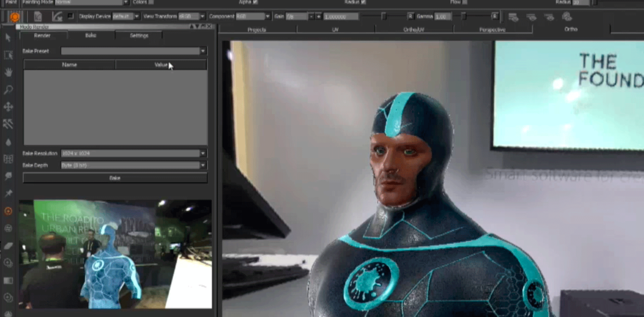
Task: Select the four-arrow Transform tool
Action: click(8, 107)
